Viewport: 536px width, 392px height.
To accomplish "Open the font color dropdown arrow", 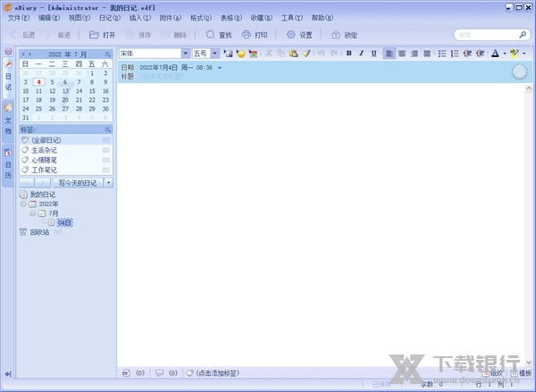I will pos(505,54).
